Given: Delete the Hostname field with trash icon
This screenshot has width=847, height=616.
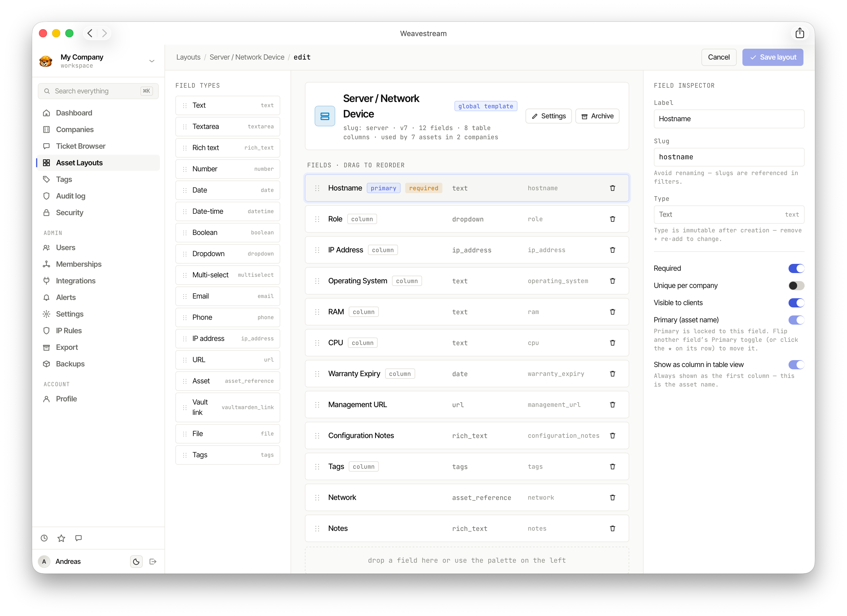Looking at the screenshot, I should coord(612,188).
